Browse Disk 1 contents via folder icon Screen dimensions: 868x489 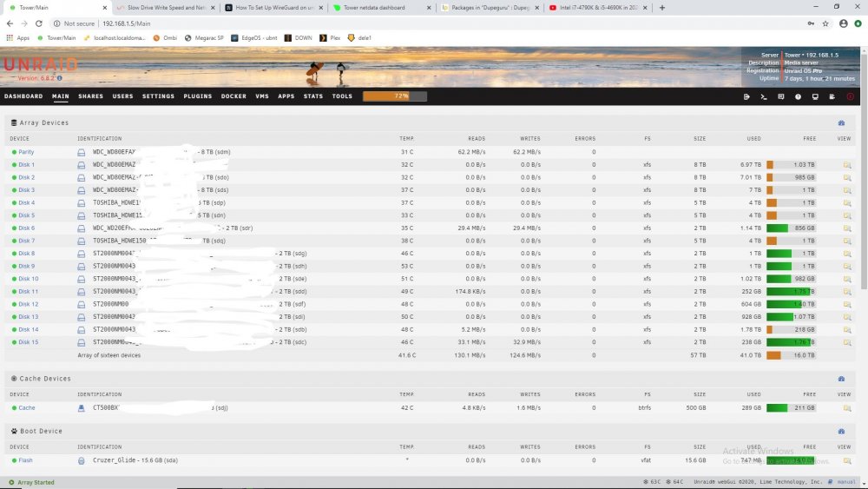point(847,165)
